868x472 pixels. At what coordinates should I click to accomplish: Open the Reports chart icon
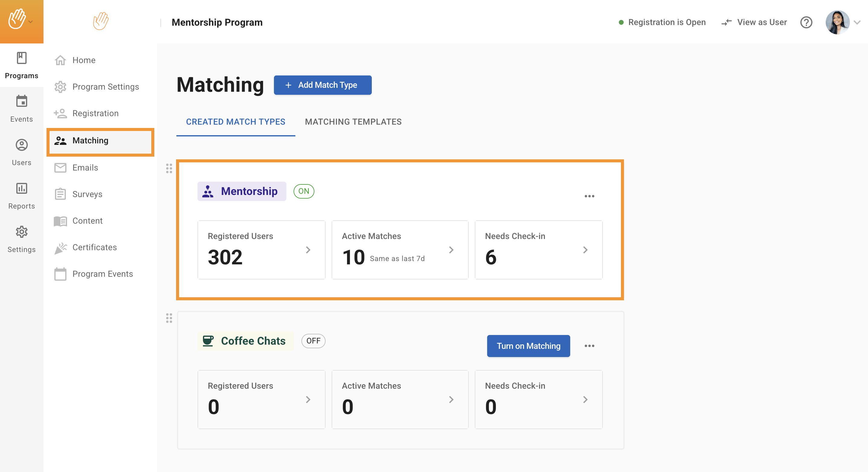tap(21, 188)
